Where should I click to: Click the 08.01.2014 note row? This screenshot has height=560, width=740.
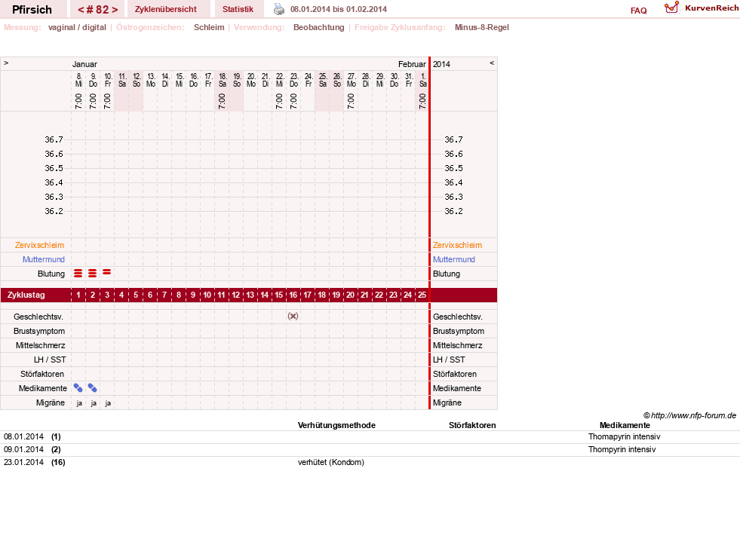pyautogui.click(x=370, y=437)
